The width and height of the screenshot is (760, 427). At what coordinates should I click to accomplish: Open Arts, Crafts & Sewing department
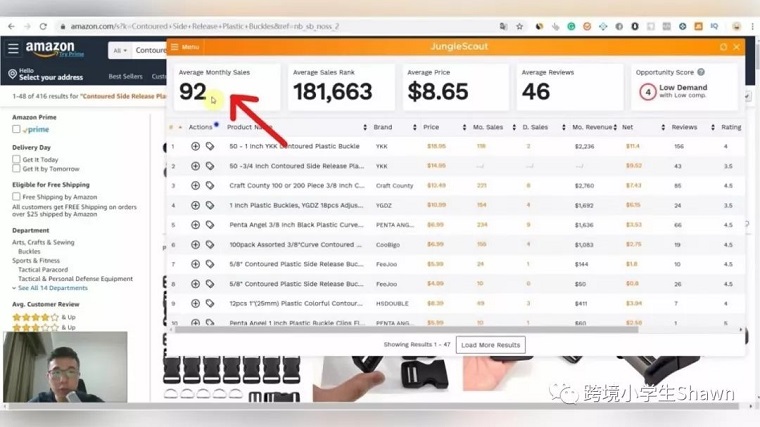tap(43, 242)
